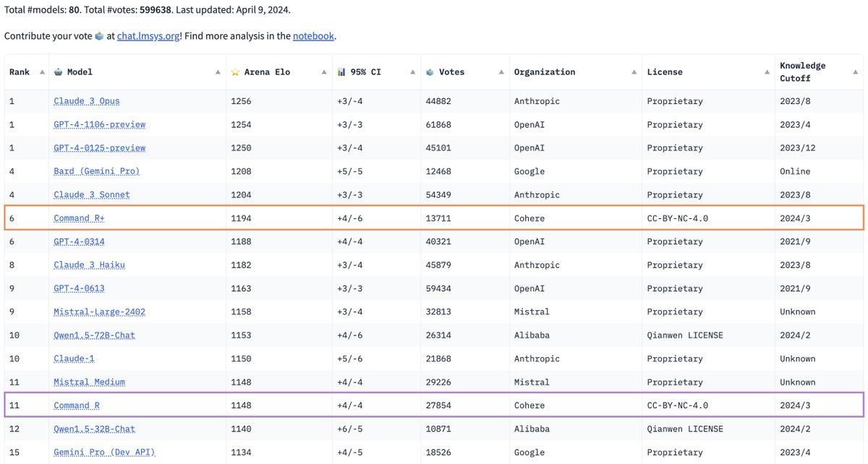Sort table by Organization column arrows
The image size is (868, 464).
point(634,72)
